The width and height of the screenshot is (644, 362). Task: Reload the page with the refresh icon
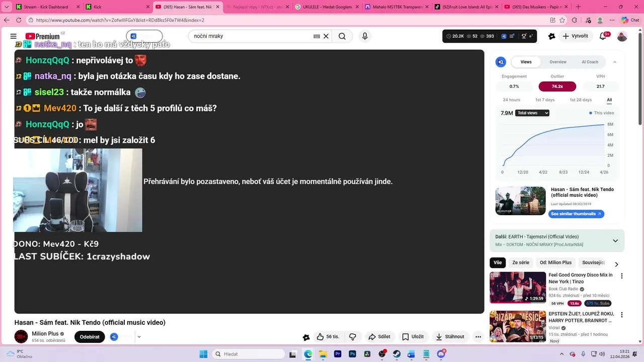click(19, 20)
